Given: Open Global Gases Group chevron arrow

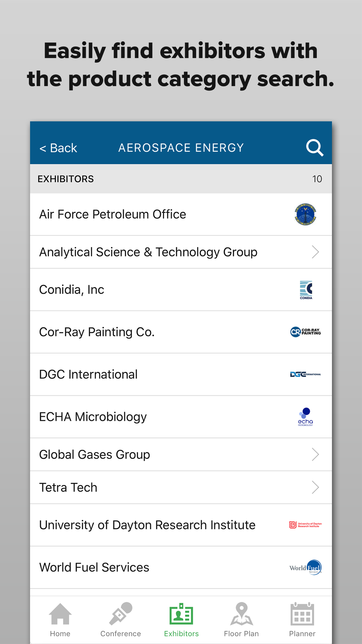Looking at the screenshot, I should [315, 455].
